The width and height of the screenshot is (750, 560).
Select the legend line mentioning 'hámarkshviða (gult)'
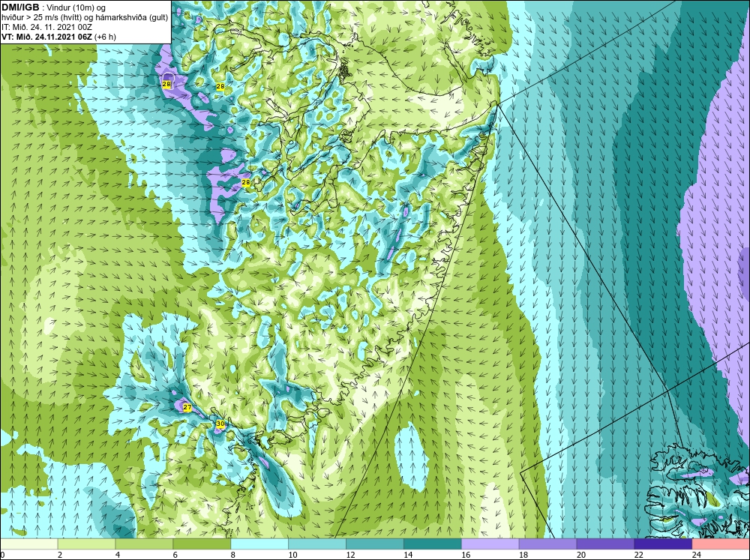click(85, 18)
